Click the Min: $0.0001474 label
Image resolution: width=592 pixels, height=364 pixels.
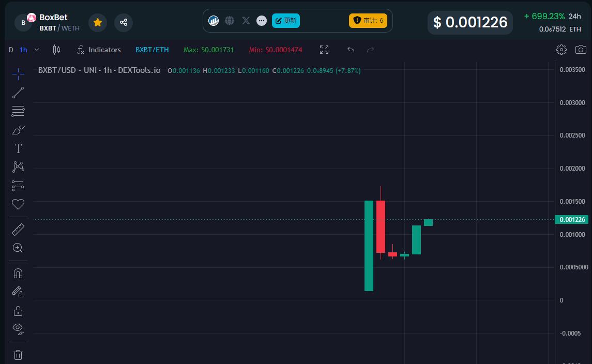(276, 50)
